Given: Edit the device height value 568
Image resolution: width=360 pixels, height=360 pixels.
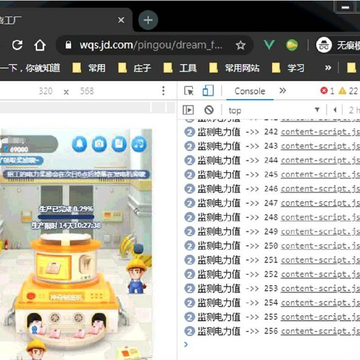Looking at the screenshot, I should 87,91.
